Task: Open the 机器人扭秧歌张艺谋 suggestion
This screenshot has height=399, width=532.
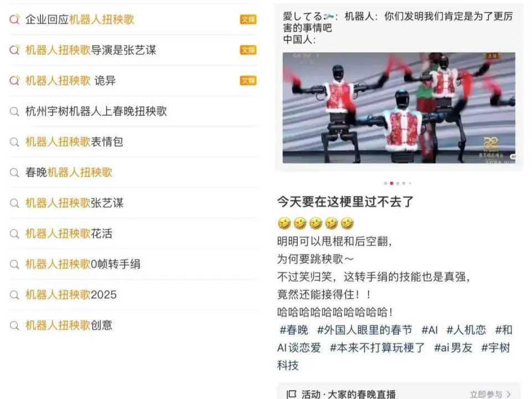Action: tap(74, 203)
